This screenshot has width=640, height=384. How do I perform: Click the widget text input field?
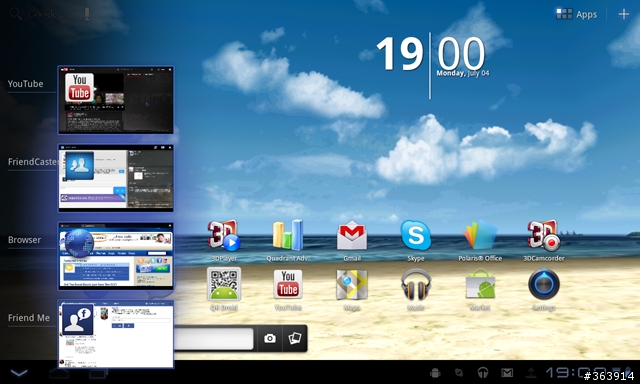[214, 338]
